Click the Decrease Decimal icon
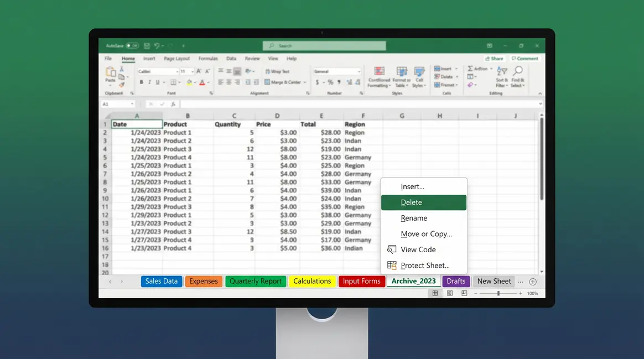The image size is (644, 359). pyautogui.click(x=358, y=82)
